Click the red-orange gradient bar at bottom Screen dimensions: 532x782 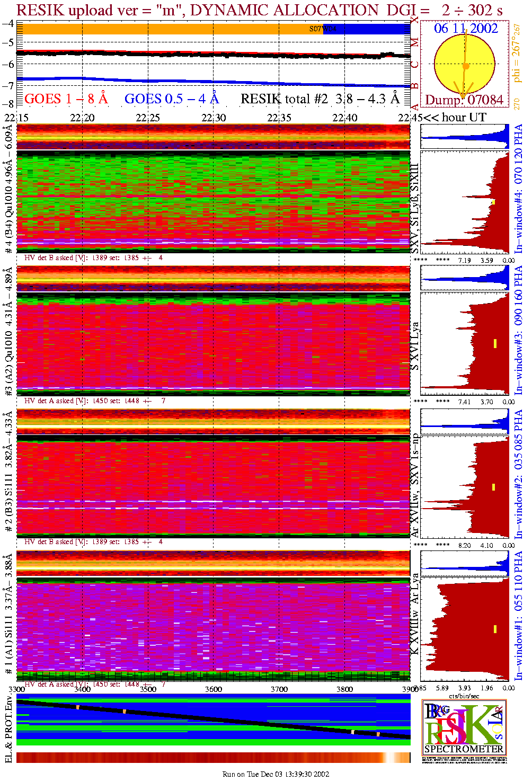pos(213,758)
